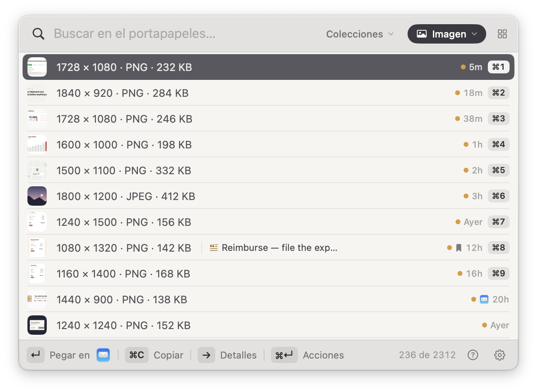This screenshot has height=392, width=537.
Task: Switch to grid view layout icon
Action: point(502,34)
